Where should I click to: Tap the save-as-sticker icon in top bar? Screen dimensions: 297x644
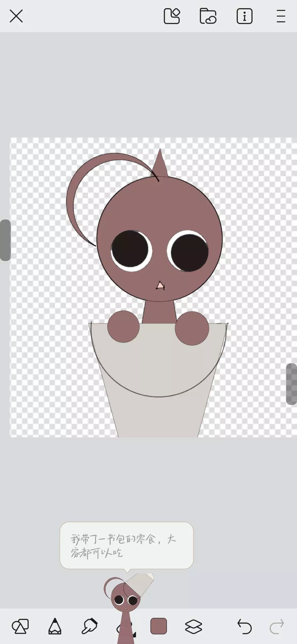[x=172, y=16]
